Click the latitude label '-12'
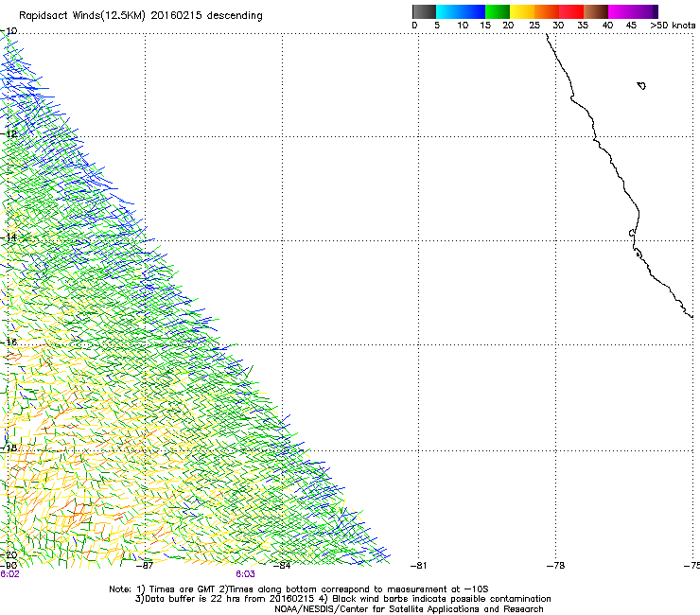The height and width of the screenshot is (615, 700). point(9,134)
